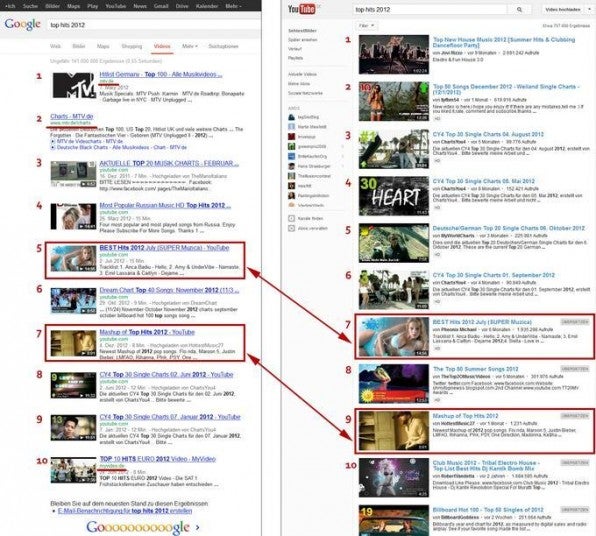The image size is (596, 536).
Task: Click third subscription avatar (red) under ABOS
Action: (x=292, y=136)
